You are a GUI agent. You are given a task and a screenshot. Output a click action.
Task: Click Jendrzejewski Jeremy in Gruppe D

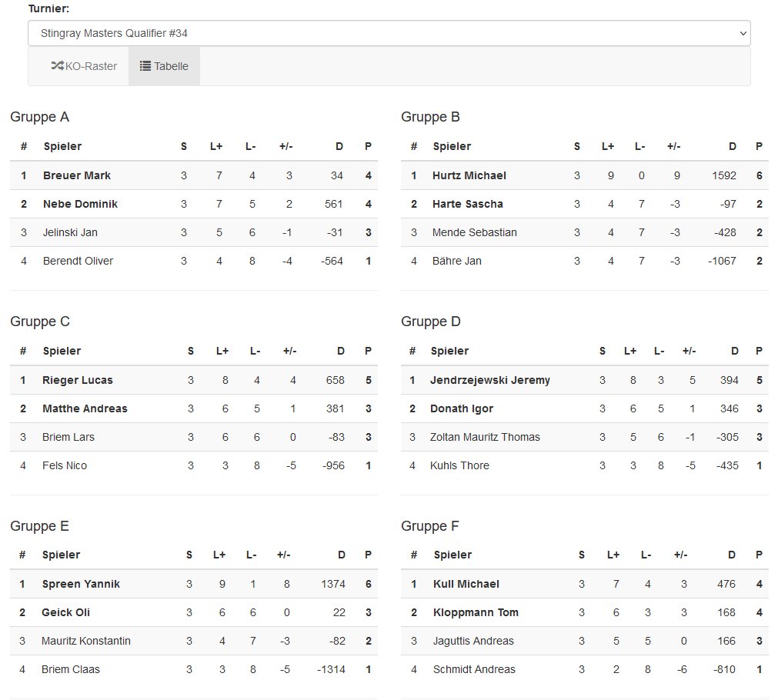pos(490,380)
